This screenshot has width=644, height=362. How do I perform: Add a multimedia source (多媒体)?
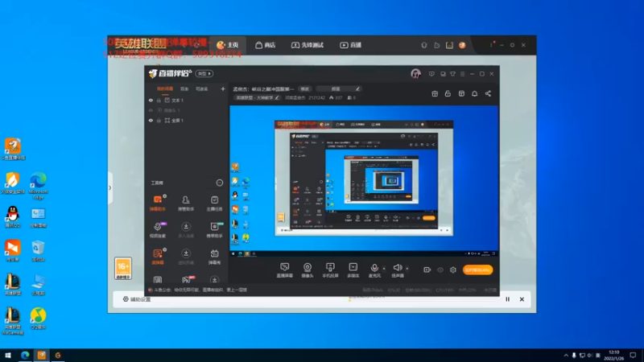tap(353, 270)
